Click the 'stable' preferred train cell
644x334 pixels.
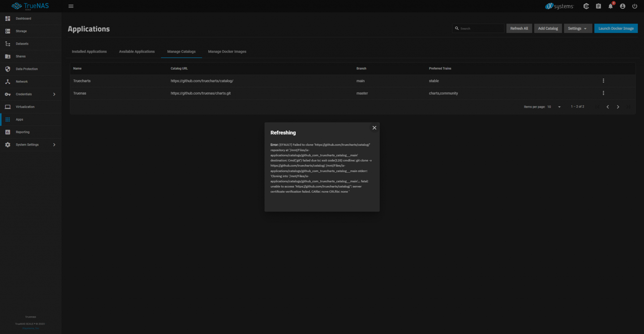[434, 81]
